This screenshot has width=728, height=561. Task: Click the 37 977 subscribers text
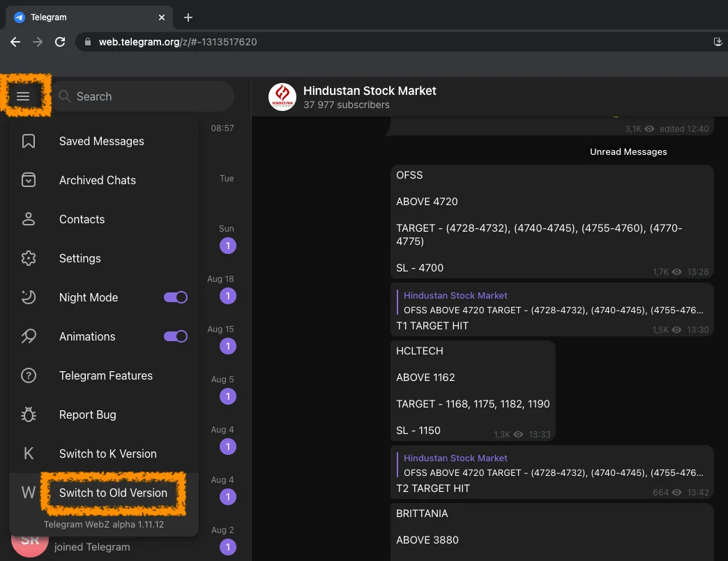(347, 105)
